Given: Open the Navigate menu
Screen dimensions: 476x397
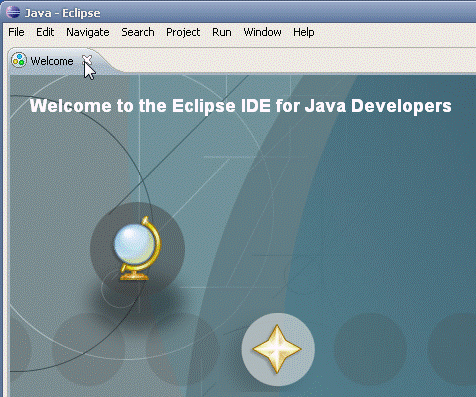Looking at the screenshot, I should pos(88,32).
